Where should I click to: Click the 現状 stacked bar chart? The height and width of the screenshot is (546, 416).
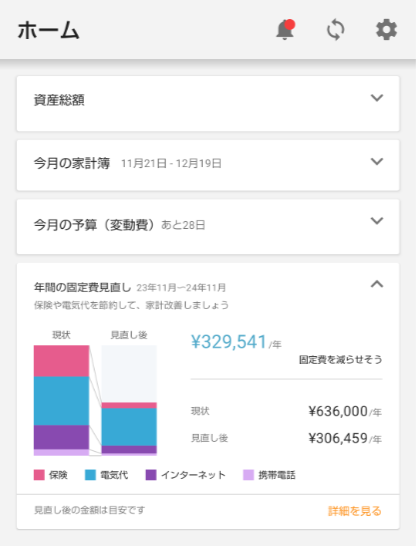point(61,400)
